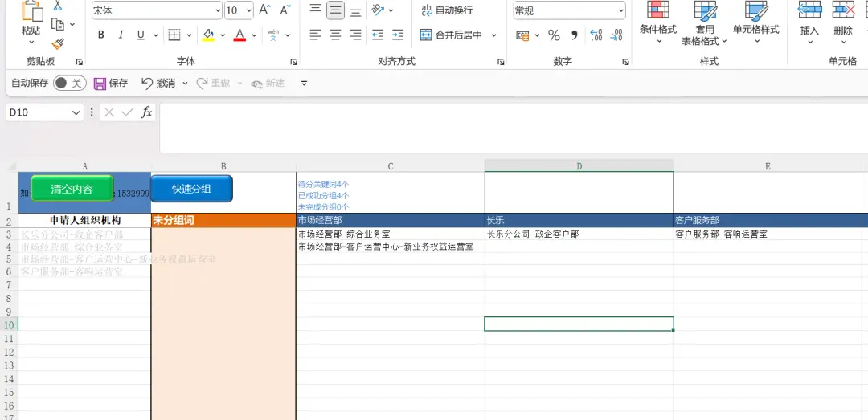Screen dimensions: 868x420
Task: Select column D header
Action: point(579,166)
